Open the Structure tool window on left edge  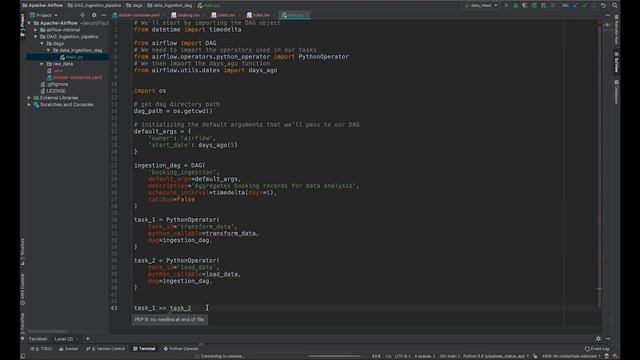click(22, 251)
